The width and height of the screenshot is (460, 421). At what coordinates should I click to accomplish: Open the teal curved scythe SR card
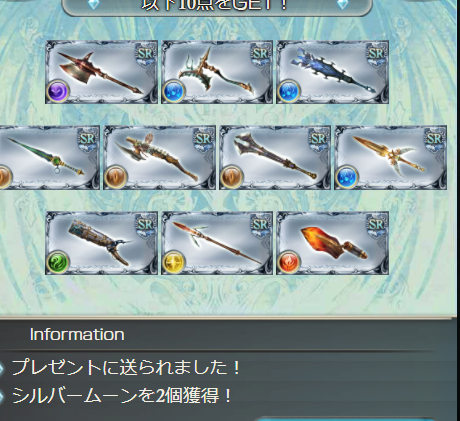click(x=217, y=72)
